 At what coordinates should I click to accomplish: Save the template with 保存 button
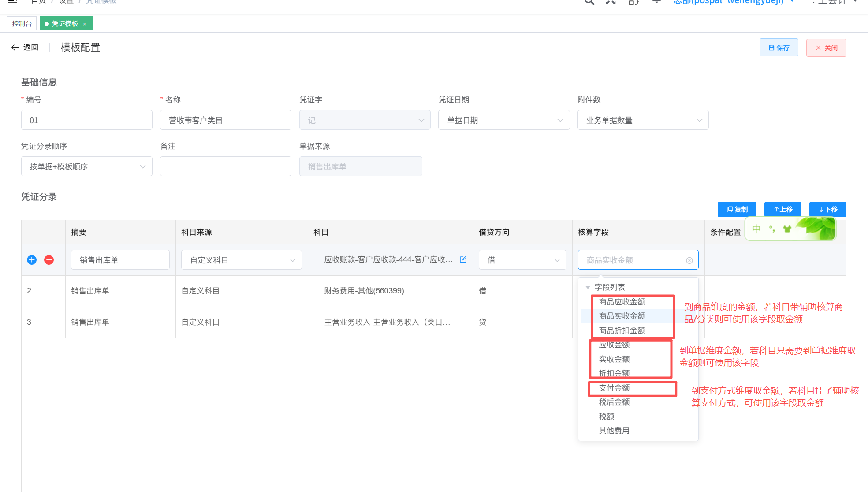click(x=779, y=48)
